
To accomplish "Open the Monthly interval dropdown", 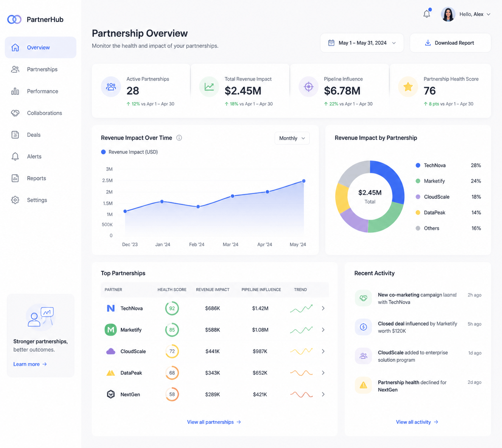I will 292,138.
